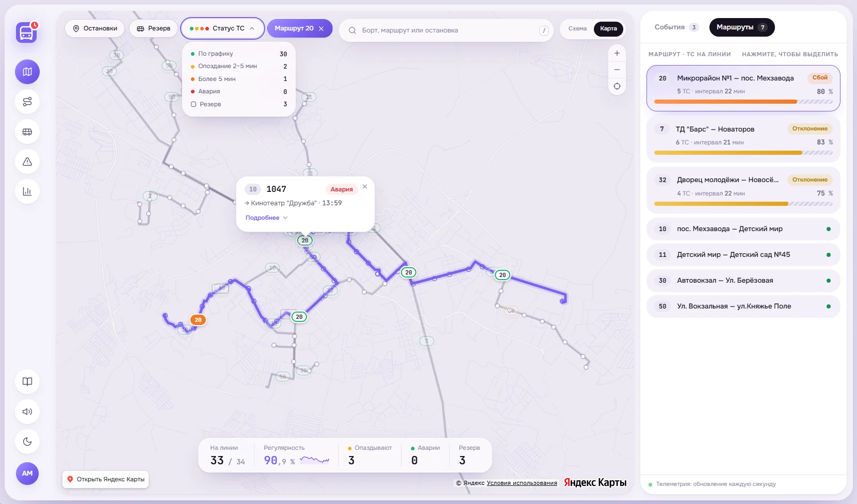Switch to the Схема view

click(x=577, y=28)
